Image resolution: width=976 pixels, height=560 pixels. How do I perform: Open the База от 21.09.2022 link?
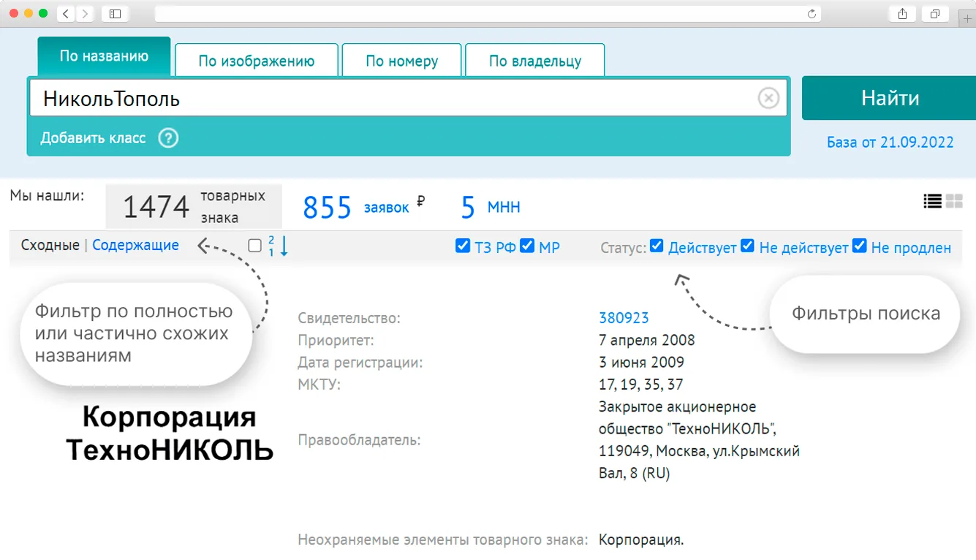(890, 142)
